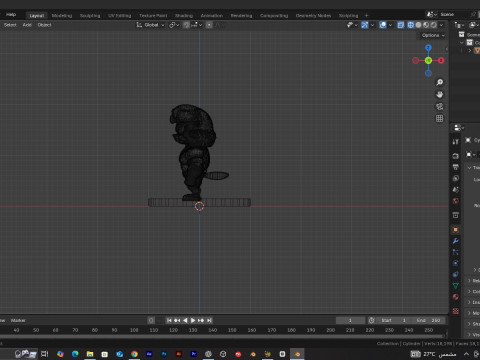Click the green Y axis gizmo ball
This screenshot has width=480, height=360.
[428, 60]
